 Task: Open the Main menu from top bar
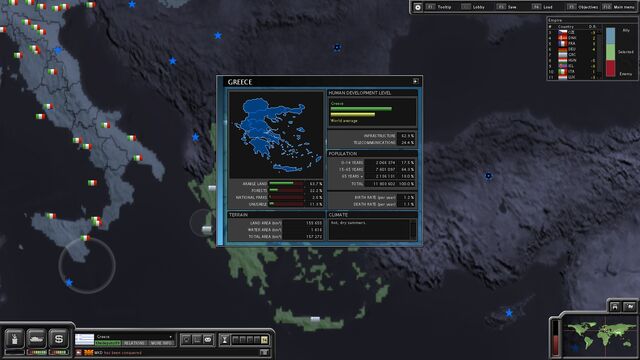(x=624, y=7)
